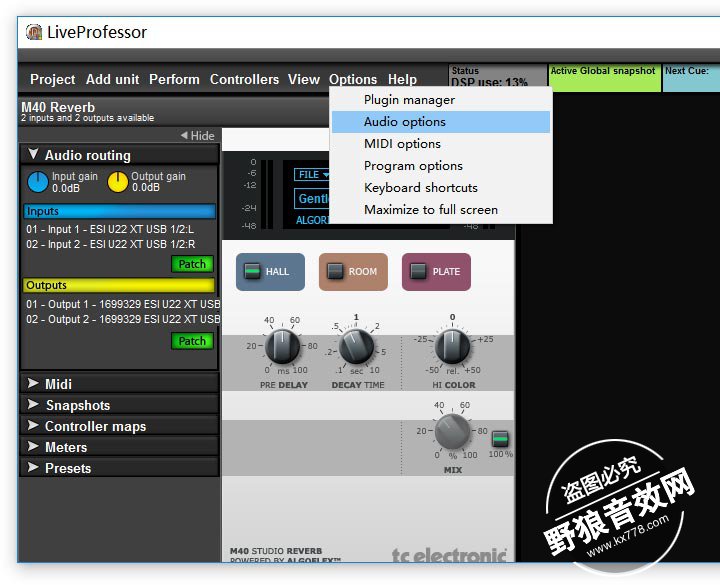
Task: Expand the Meters section
Action: (x=119, y=447)
